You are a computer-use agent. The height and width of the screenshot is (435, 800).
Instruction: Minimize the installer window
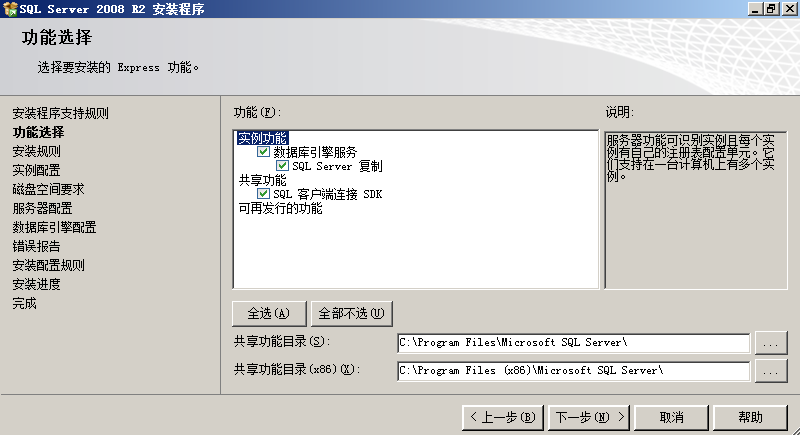755,9
